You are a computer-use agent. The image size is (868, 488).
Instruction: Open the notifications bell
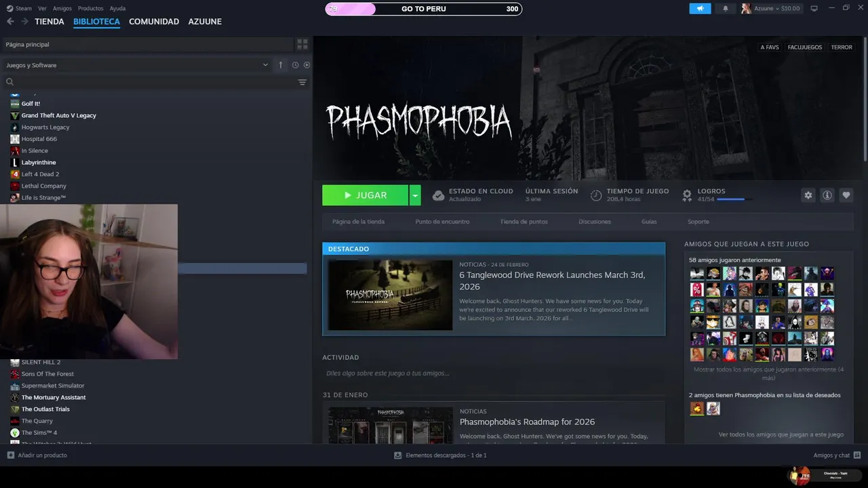(x=725, y=9)
